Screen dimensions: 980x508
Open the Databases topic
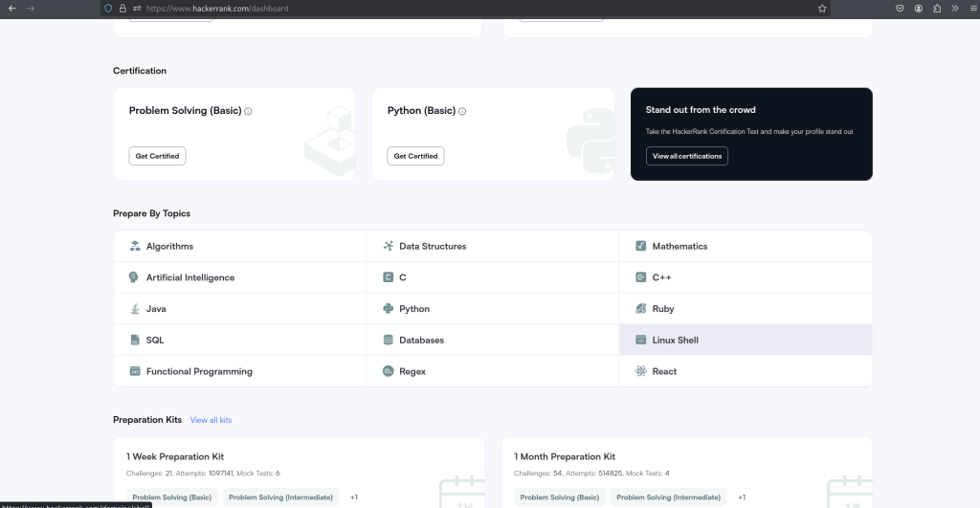pyautogui.click(x=493, y=340)
